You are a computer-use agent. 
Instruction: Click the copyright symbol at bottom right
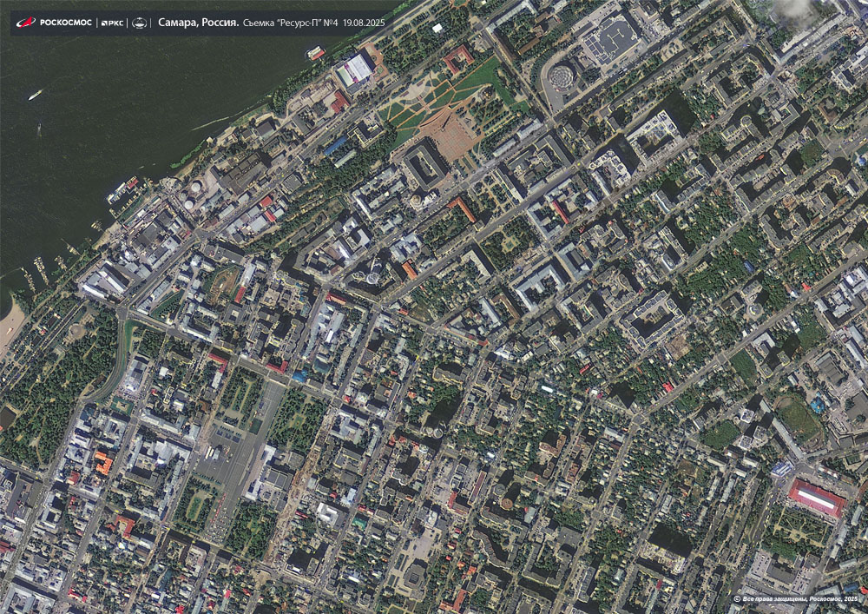[x=737, y=599]
